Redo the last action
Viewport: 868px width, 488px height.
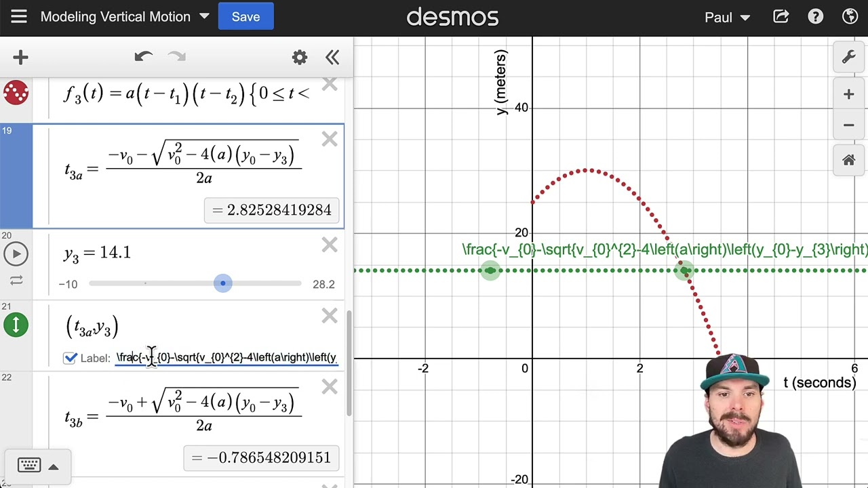[x=176, y=58]
